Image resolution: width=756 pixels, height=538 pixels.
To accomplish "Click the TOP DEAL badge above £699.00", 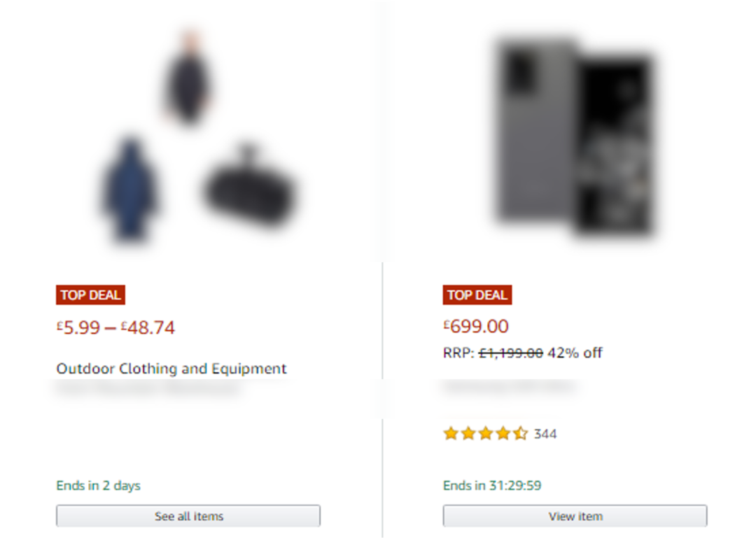I will coord(477,295).
